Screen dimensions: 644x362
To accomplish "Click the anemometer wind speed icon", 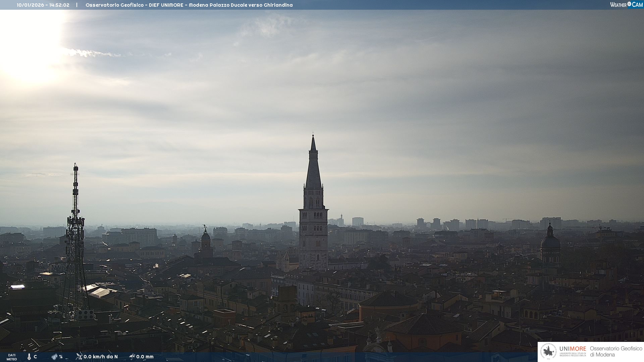I will click(79, 356).
